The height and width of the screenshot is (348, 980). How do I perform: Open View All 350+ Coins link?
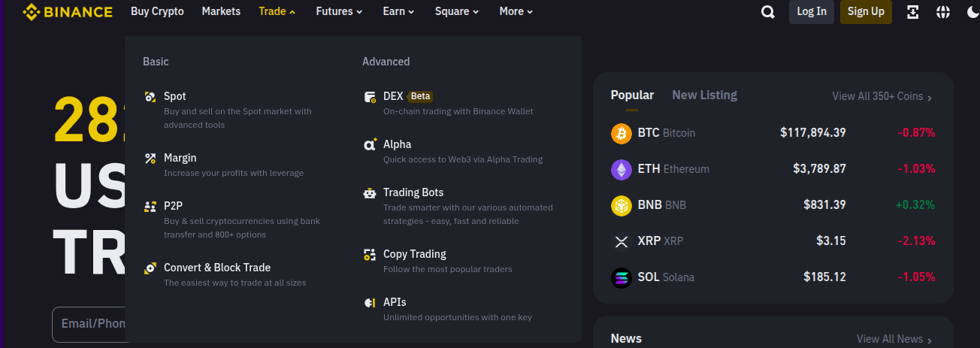(882, 97)
